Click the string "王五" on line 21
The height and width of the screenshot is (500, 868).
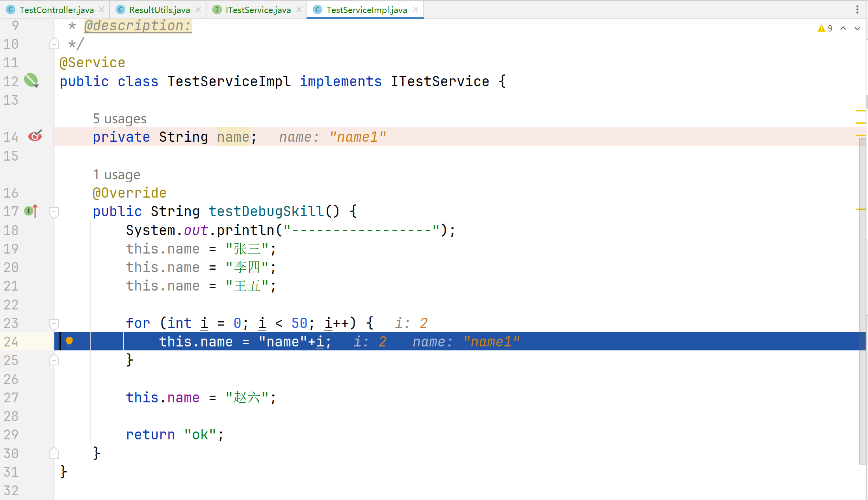click(x=247, y=286)
